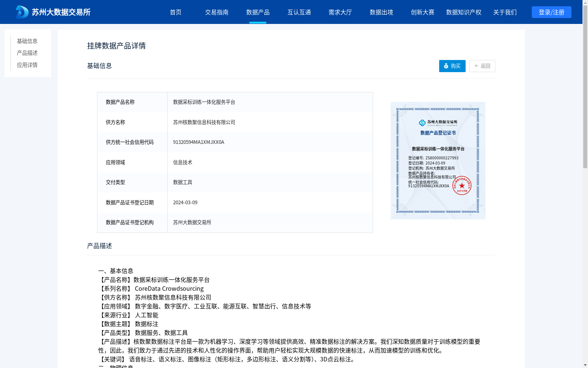Open the 交易指南 nav item
The width and height of the screenshot is (588, 368).
point(217,12)
